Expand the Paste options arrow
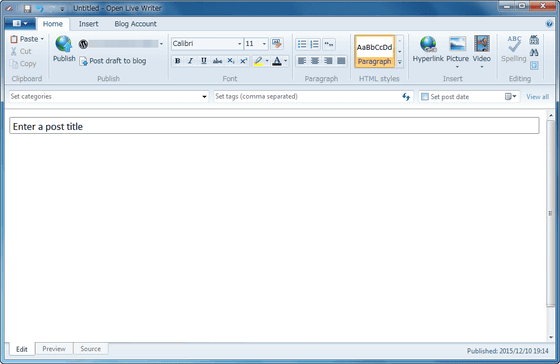Viewport: 560px width, 364px height. click(42, 39)
